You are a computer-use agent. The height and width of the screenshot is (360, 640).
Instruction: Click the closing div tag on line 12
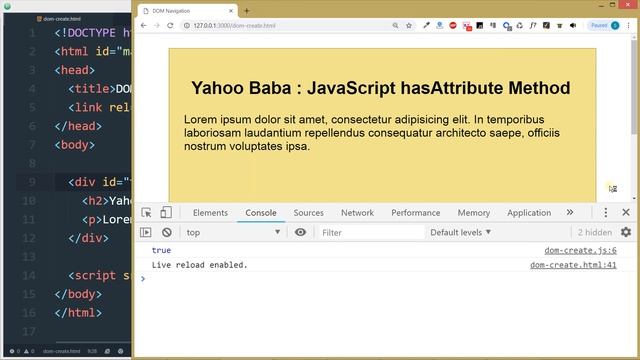(x=89, y=238)
